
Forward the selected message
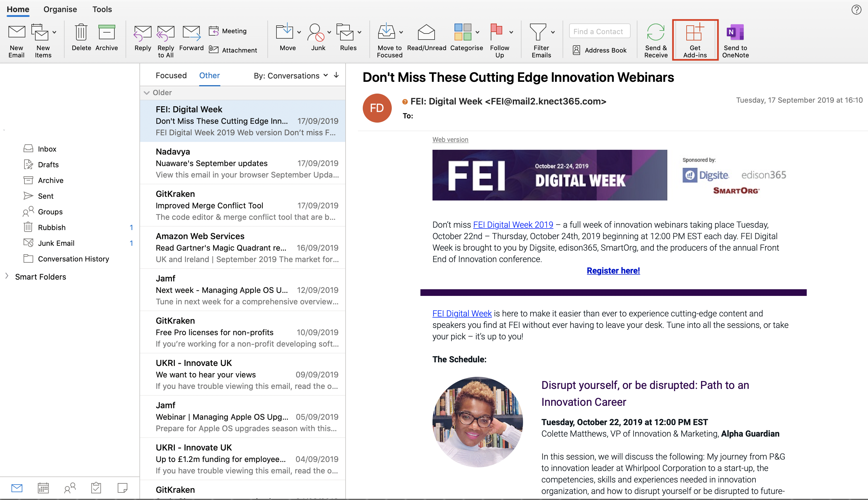[x=191, y=33]
